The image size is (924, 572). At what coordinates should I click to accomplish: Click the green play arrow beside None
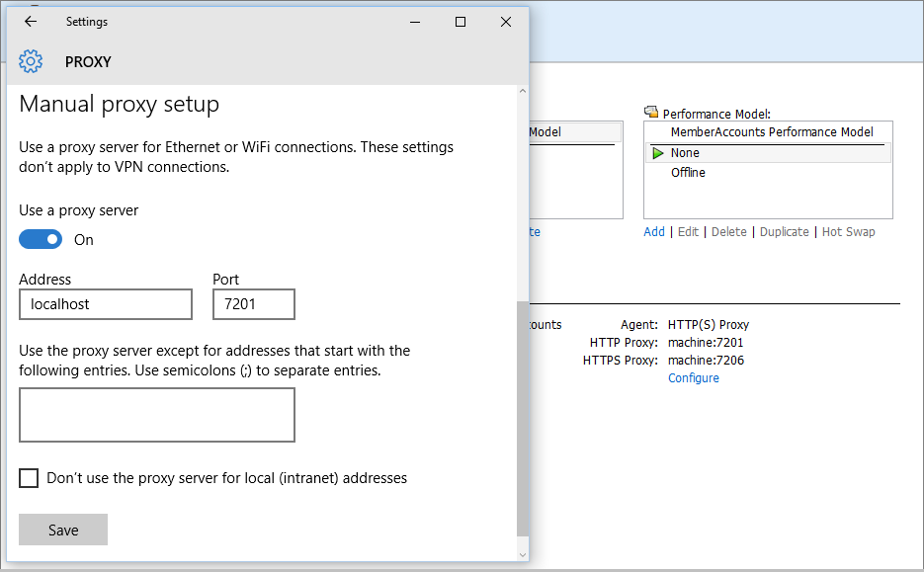[x=658, y=153]
